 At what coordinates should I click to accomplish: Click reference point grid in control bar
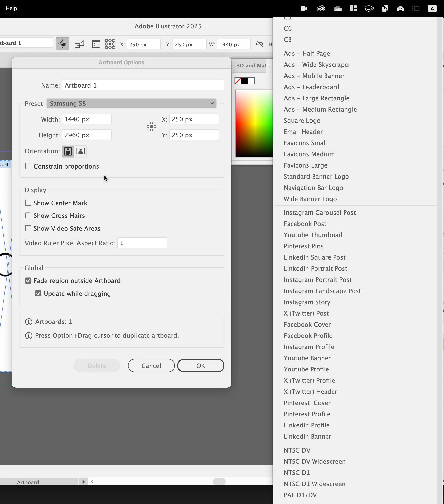(x=110, y=44)
